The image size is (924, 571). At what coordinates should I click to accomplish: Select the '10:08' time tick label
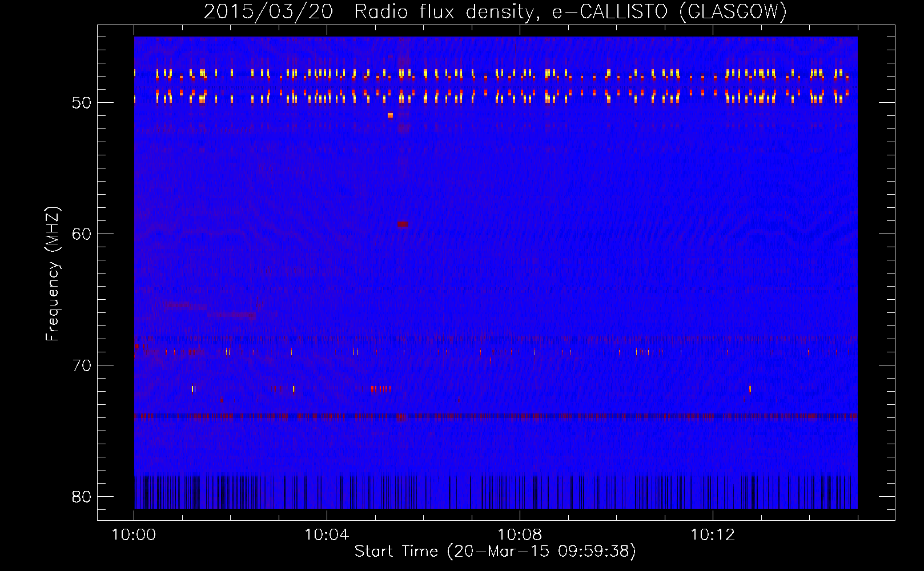point(520,535)
